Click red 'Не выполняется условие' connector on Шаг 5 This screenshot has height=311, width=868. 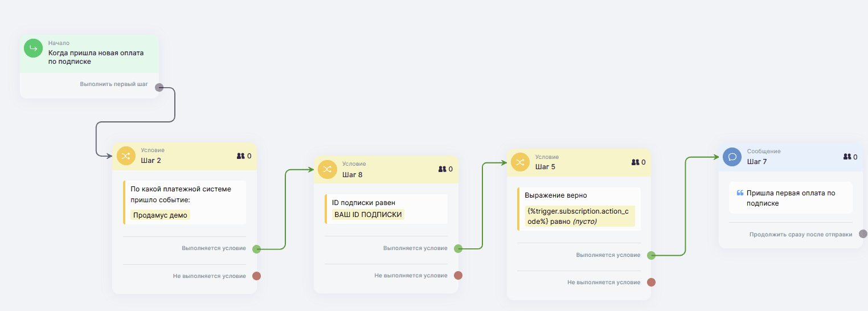(x=651, y=282)
